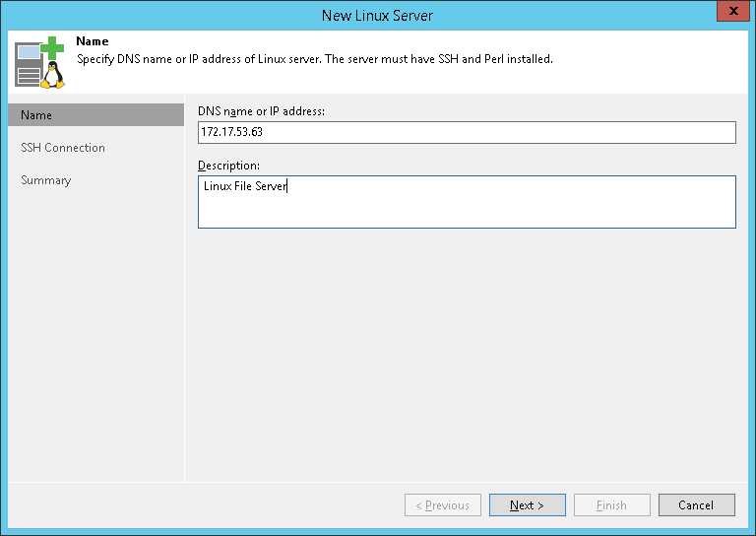Click the bold 'Name' heading in the header
The height and width of the screenshot is (536, 756).
[92, 42]
